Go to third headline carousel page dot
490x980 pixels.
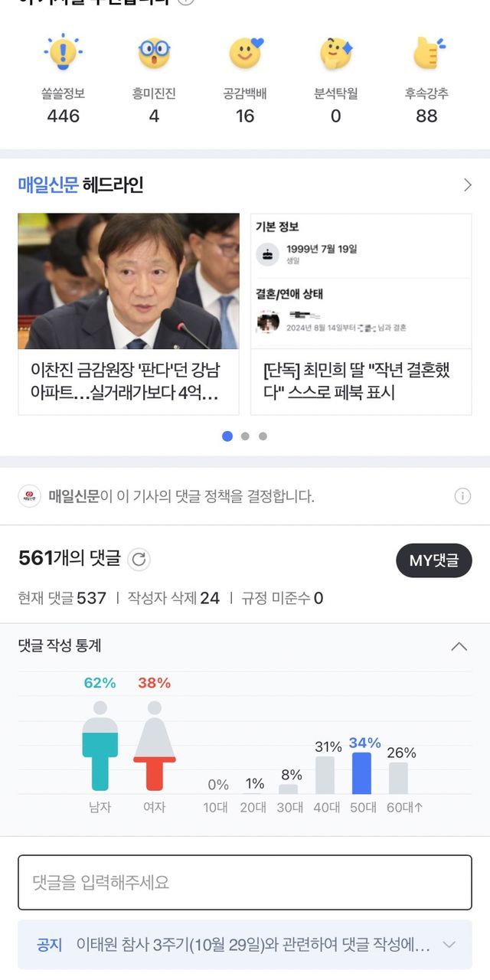(x=263, y=436)
